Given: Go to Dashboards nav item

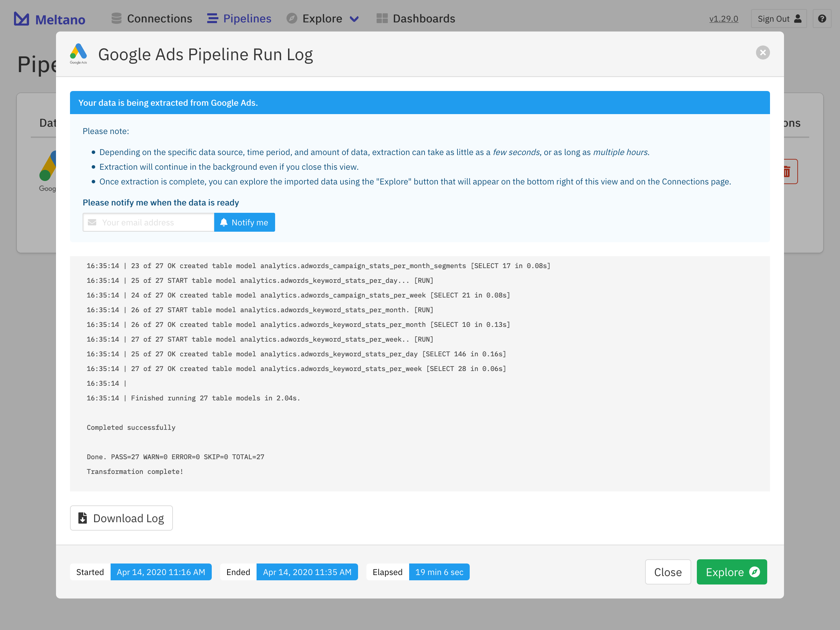Looking at the screenshot, I should [x=423, y=18].
